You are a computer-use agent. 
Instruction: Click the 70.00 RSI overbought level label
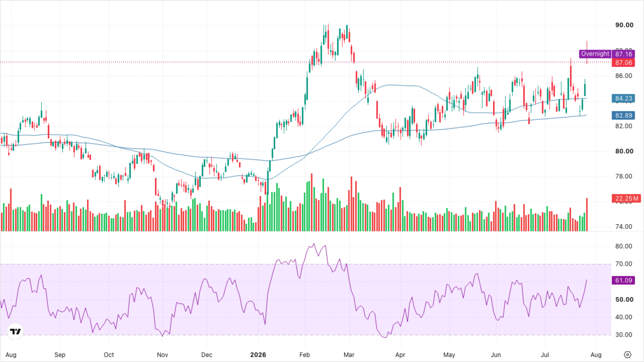(624, 264)
